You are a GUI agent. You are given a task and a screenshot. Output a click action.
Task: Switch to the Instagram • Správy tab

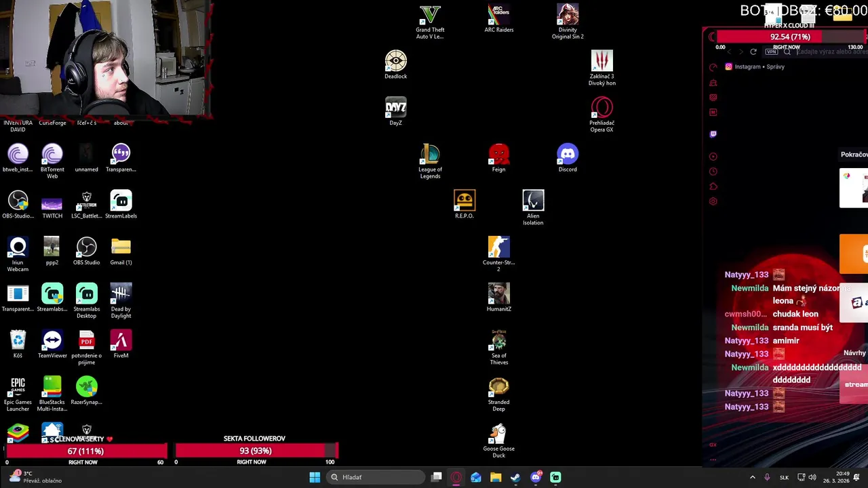pyautogui.click(x=755, y=66)
